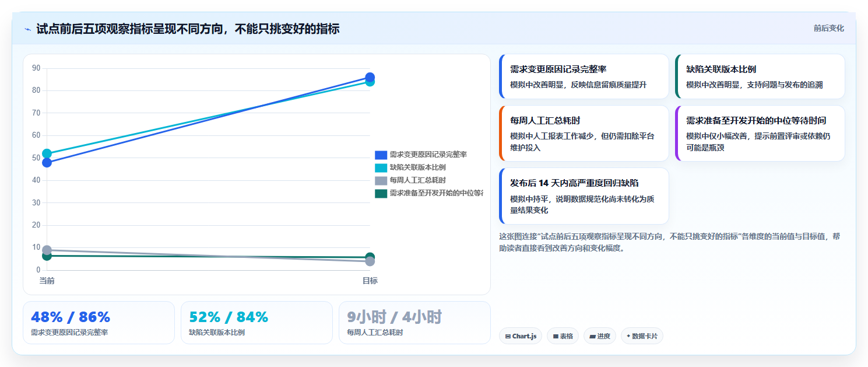This screenshot has width=868, height=367.
Task: Click the 表格 tag chip
Action: pyautogui.click(x=563, y=336)
